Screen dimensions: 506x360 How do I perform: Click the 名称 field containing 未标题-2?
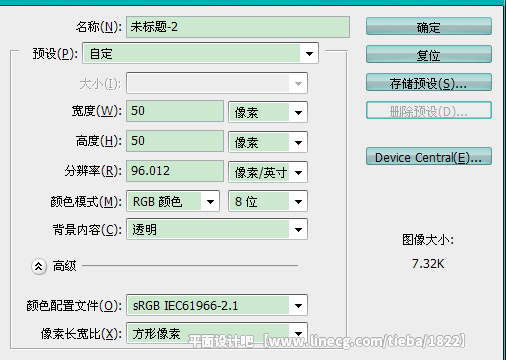(238, 27)
